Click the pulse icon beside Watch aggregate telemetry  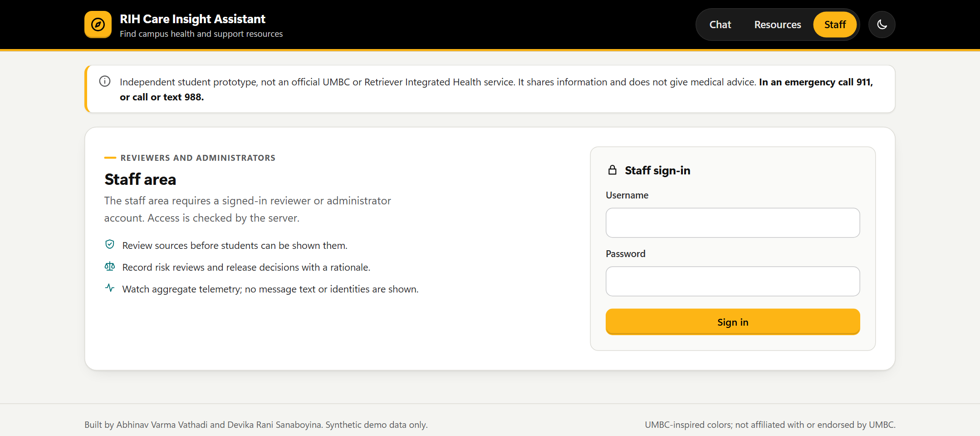pos(110,288)
